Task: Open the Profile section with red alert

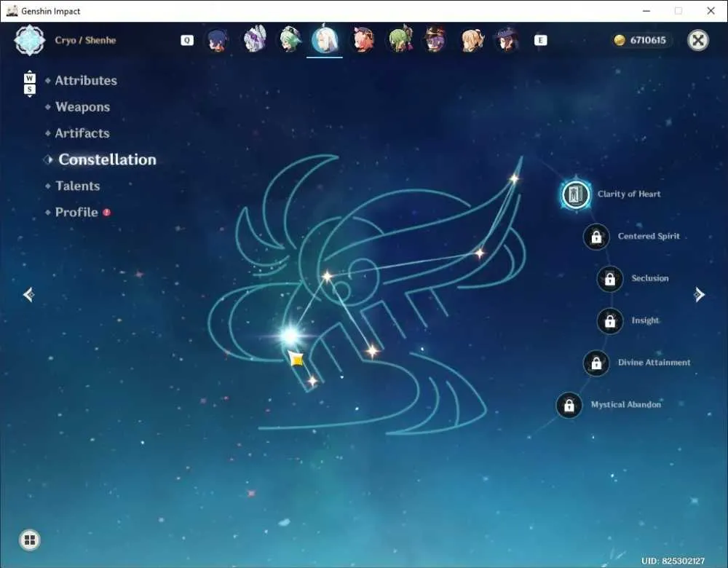Action: point(76,212)
